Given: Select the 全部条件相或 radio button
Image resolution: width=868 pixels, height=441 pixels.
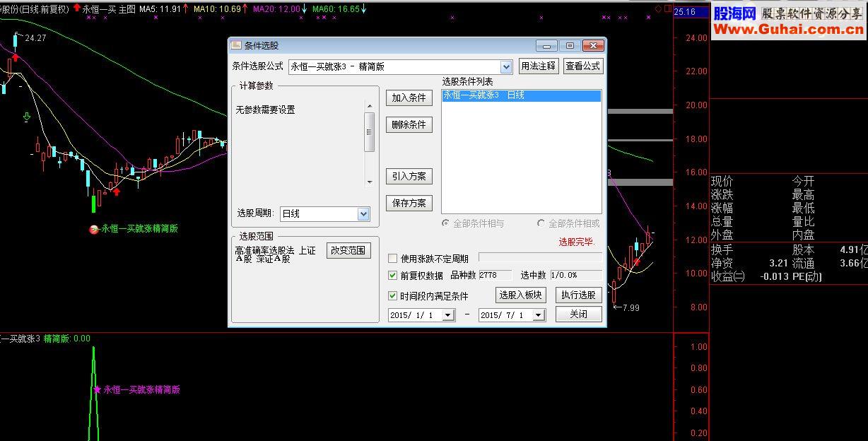Looking at the screenshot, I should [x=541, y=223].
